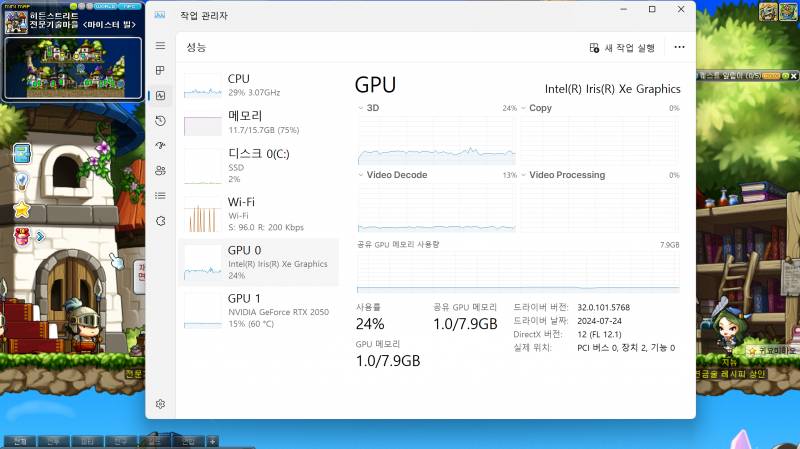The height and width of the screenshot is (449, 800).
Task: Open the Task Manager hamburger navigation menu
Action: coord(160,46)
